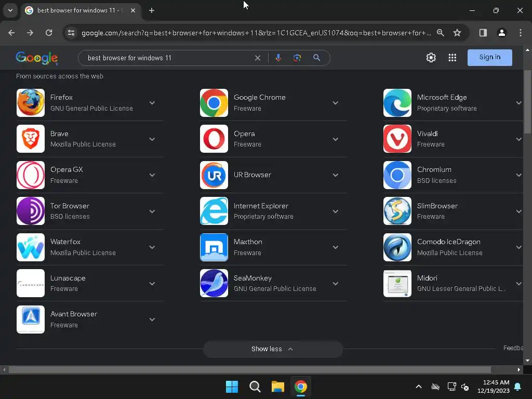
Task: Expand the Waterfox entry
Action: 152,247
